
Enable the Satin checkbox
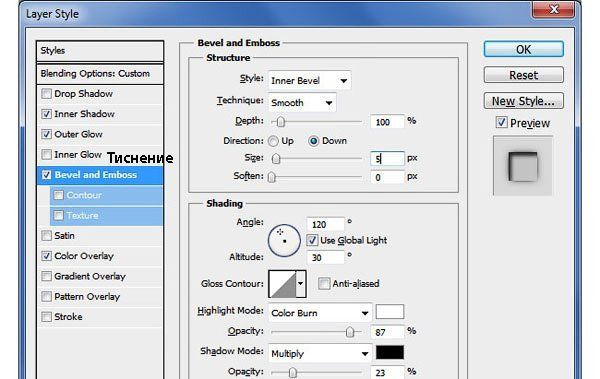coord(46,236)
